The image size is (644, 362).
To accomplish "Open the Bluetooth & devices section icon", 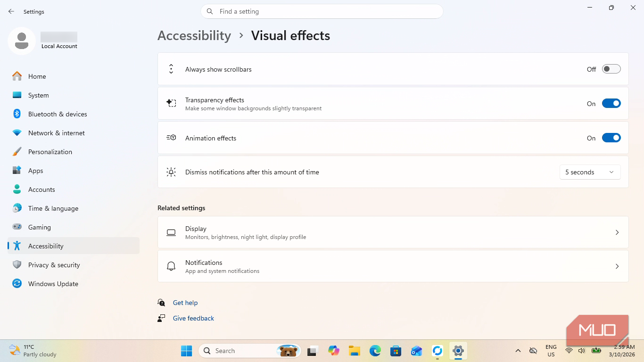I will click(17, 114).
